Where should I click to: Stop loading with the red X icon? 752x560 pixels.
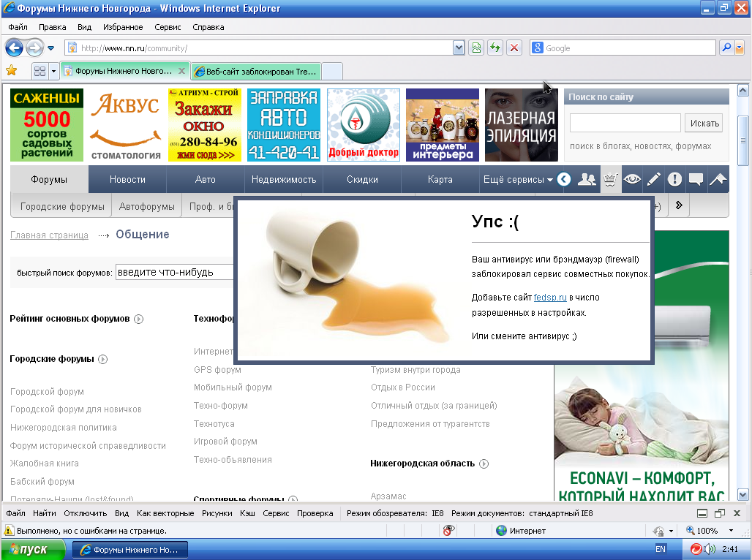514,48
